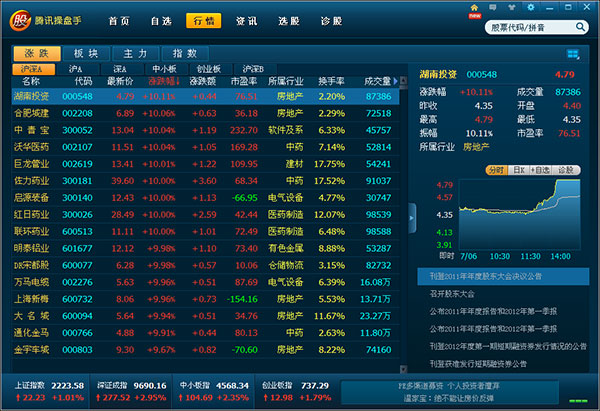The height and width of the screenshot is (411, 600).
Task: Switch to the 板块 tab
Action: click(86, 54)
